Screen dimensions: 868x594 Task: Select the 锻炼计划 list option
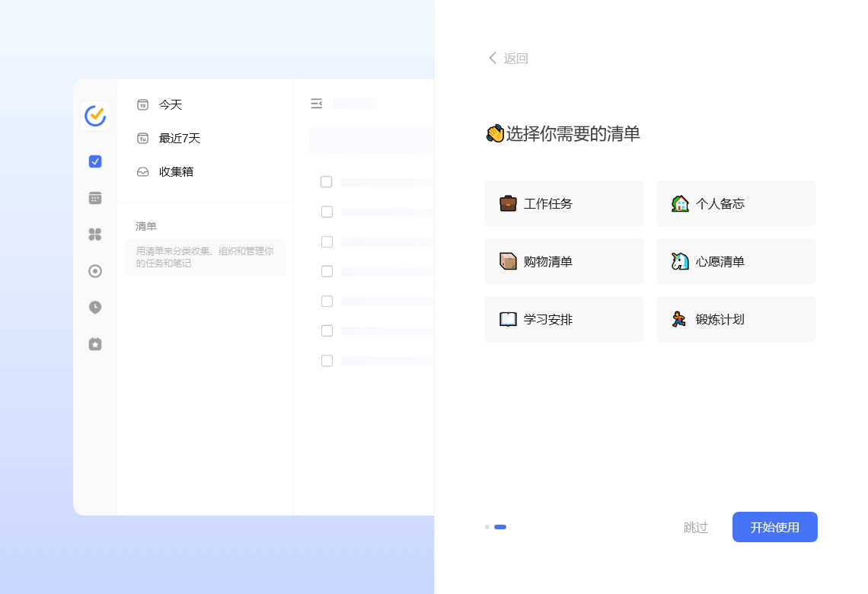click(x=736, y=319)
